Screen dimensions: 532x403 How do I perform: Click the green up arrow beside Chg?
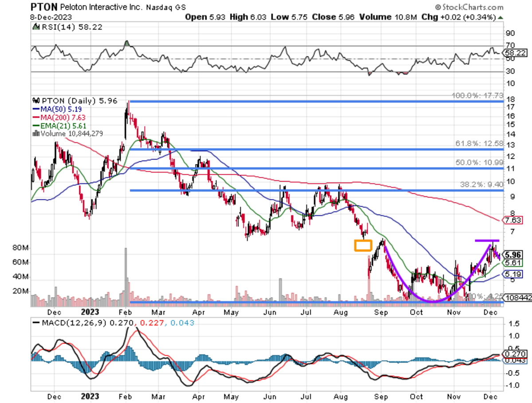tap(501, 18)
